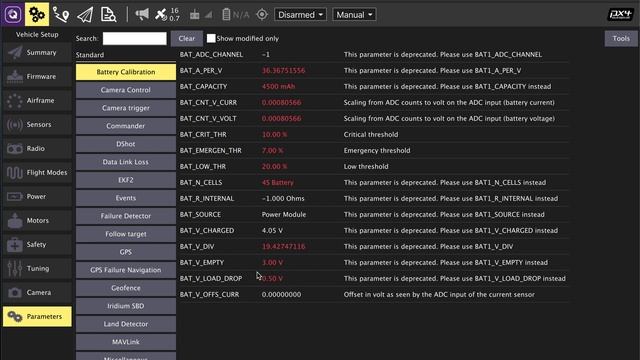The width and height of the screenshot is (640, 360).
Task: Select the Events parameter group
Action: click(126, 198)
